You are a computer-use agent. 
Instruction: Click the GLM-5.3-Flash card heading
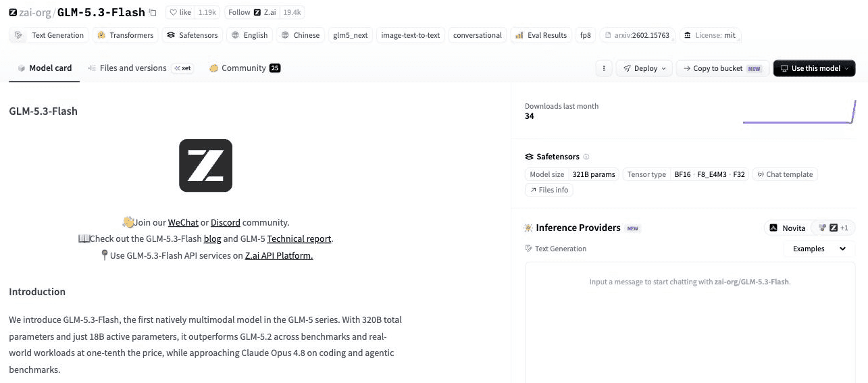(x=43, y=111)
